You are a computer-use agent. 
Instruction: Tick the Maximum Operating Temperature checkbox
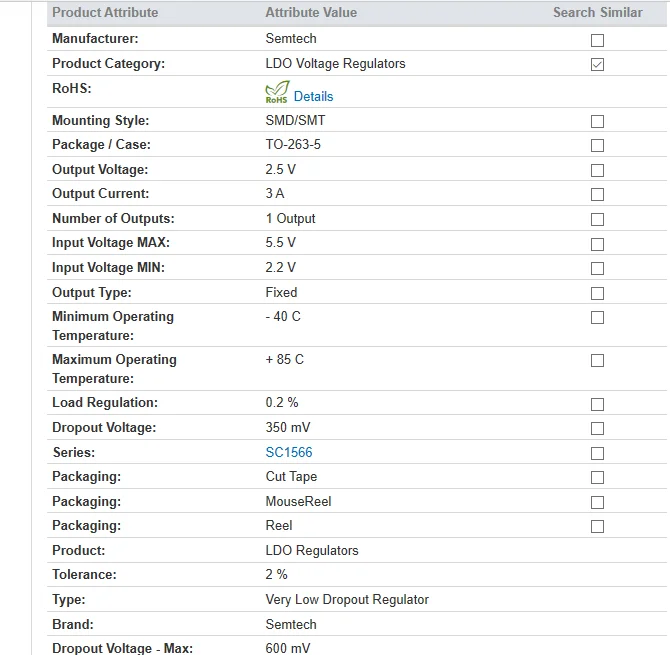point(597,361)
